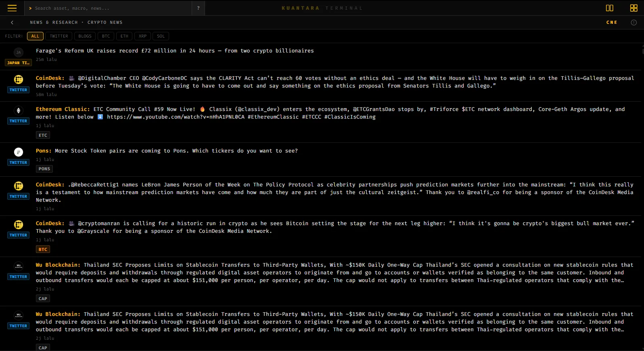Click the CNE function code
This screenshot has width=644, height=351.
pyautogui.click(x=612, y=23)
